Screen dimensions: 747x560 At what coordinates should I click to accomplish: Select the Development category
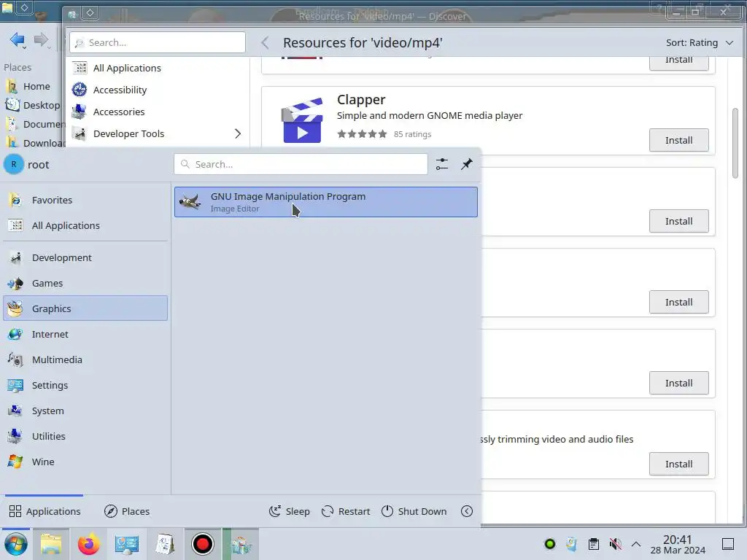point(85,257)
